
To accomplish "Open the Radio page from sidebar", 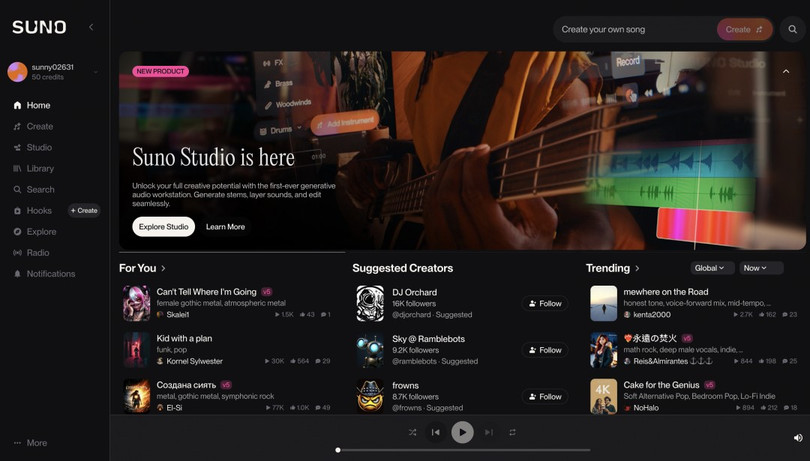I will pyautogui.click(x=38, y=253).
